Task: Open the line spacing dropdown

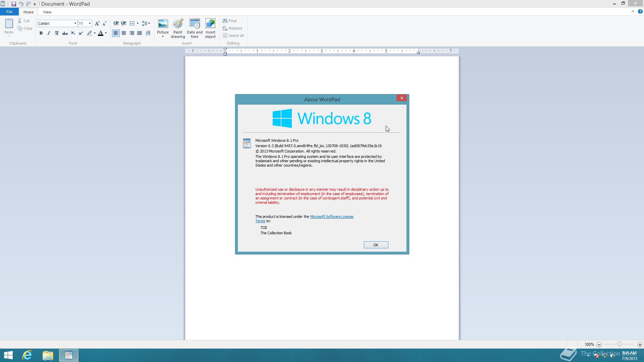Action: [146, 23]
